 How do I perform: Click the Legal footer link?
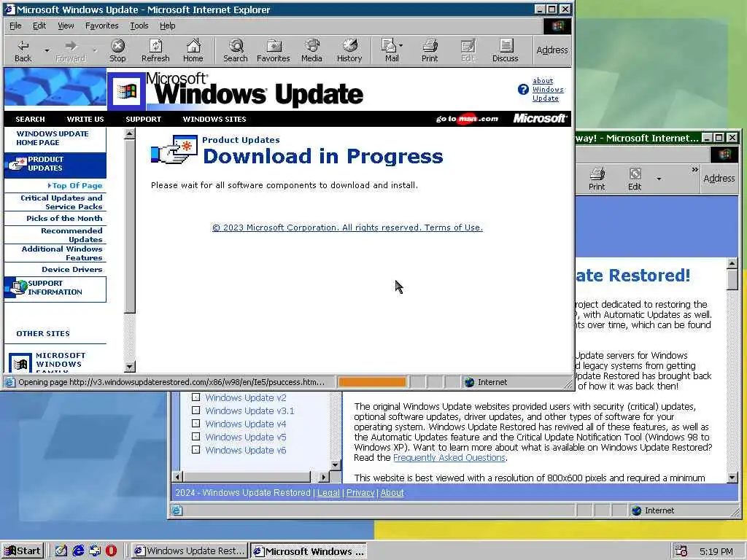click(328, 492)
